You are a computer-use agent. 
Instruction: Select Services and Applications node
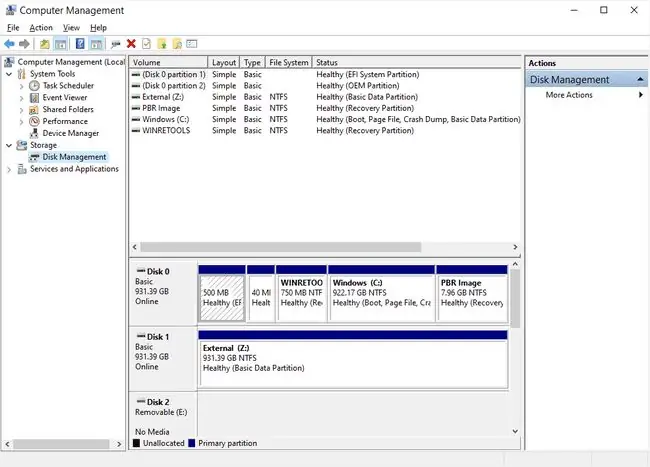[x=74, y=169]
